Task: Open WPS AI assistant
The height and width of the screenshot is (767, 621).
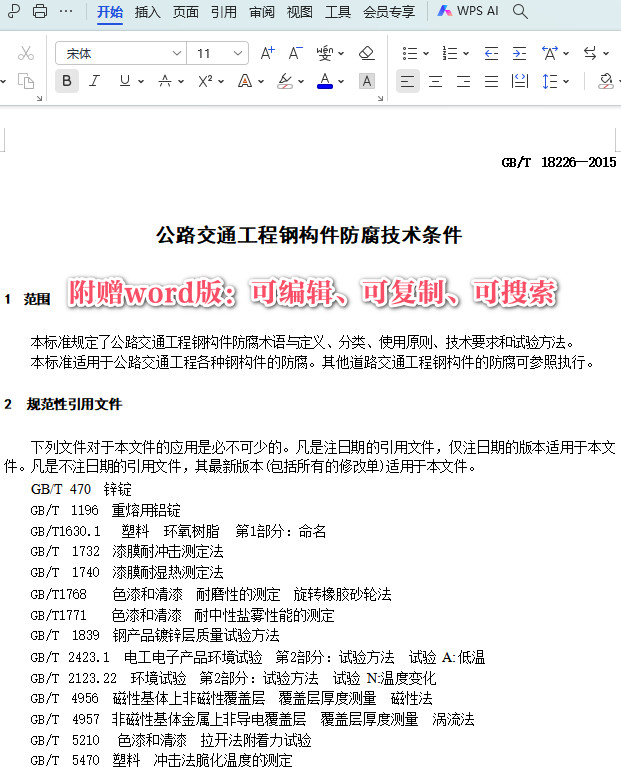Action: [468, 11]
